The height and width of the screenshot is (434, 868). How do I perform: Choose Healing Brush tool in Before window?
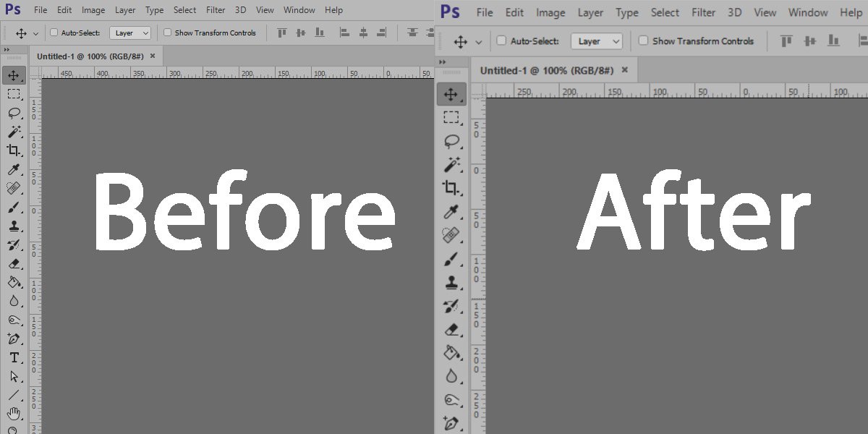14,189
